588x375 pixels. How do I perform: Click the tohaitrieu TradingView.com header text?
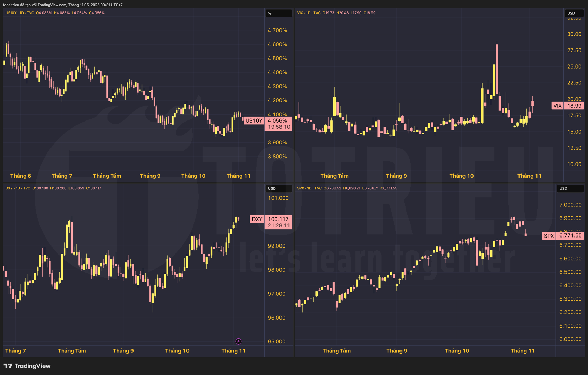coord(63,5)
